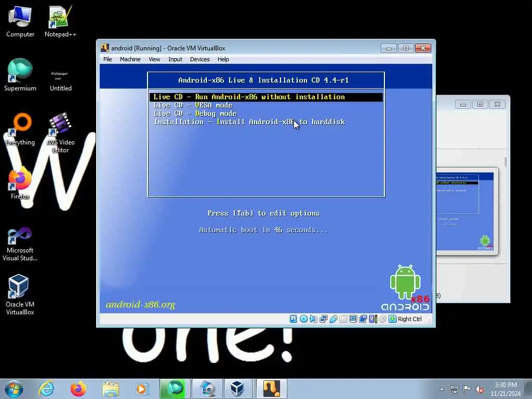
Task: Switch to the running android VM taskbar button
Action: [x=271, y=389]
